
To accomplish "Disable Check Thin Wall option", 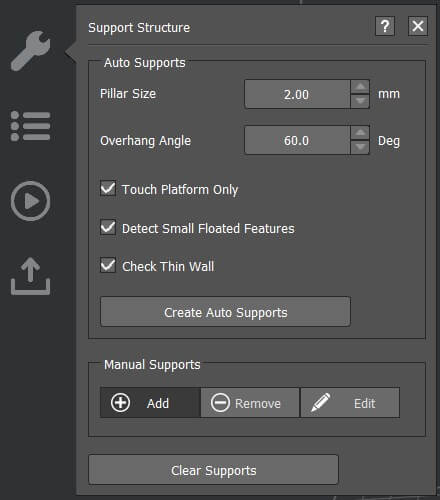I will [x=108, y=265].
